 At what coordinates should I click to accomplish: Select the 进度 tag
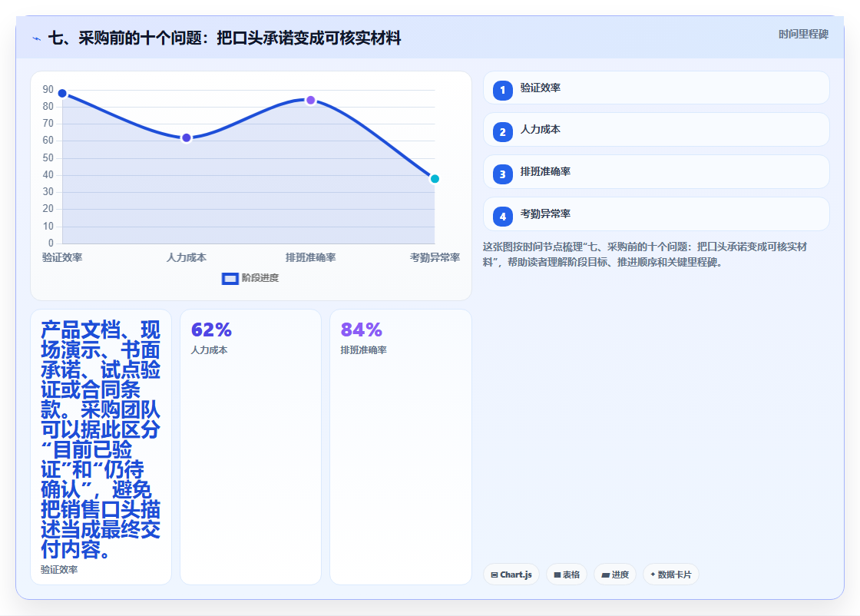coord(615,575)
